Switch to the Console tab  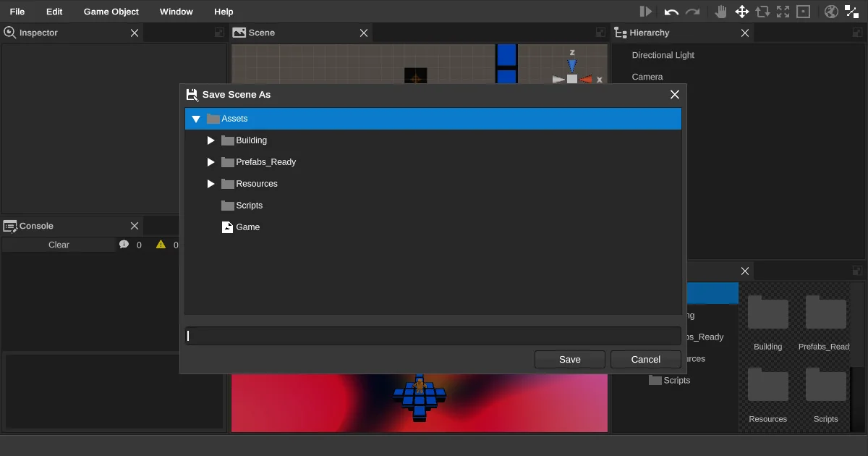click(x=36, y=226)
